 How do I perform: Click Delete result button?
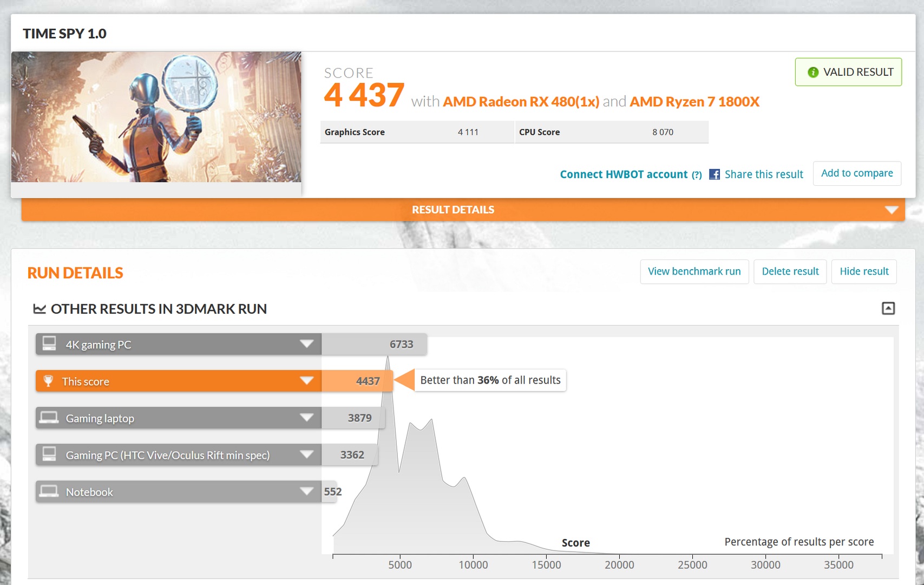point(790,271)
